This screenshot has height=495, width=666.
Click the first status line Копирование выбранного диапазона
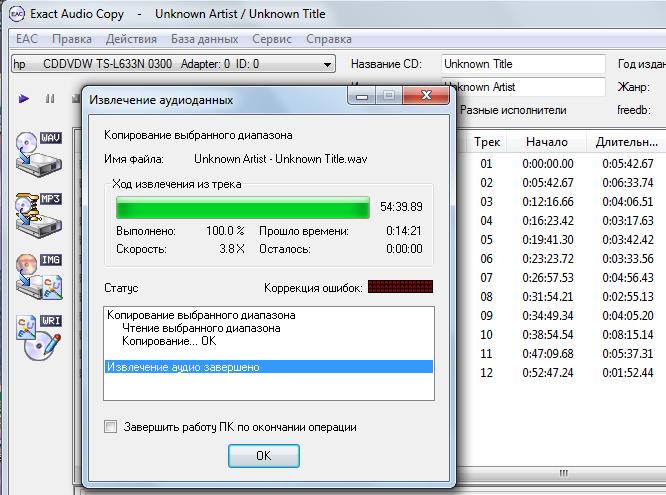(201, 315)
